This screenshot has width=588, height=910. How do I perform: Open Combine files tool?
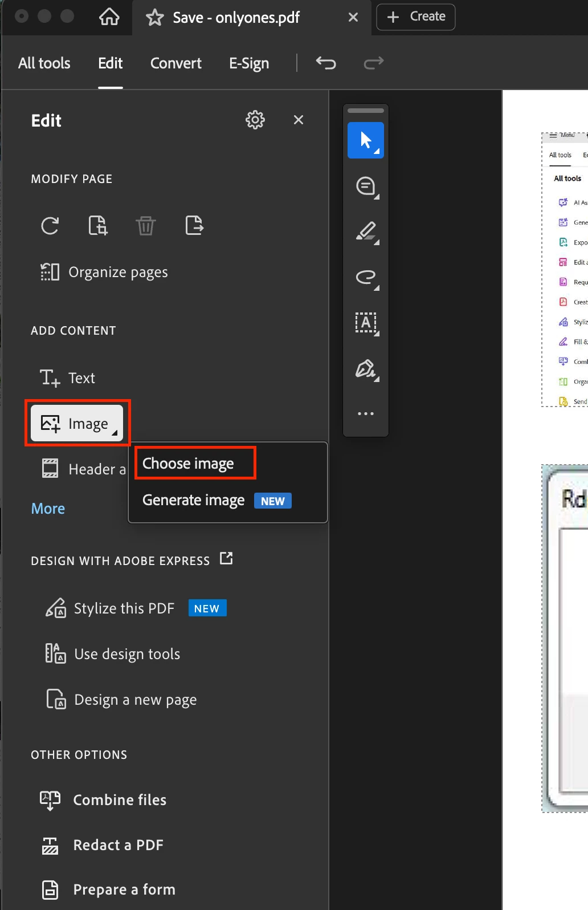point(103,800)
